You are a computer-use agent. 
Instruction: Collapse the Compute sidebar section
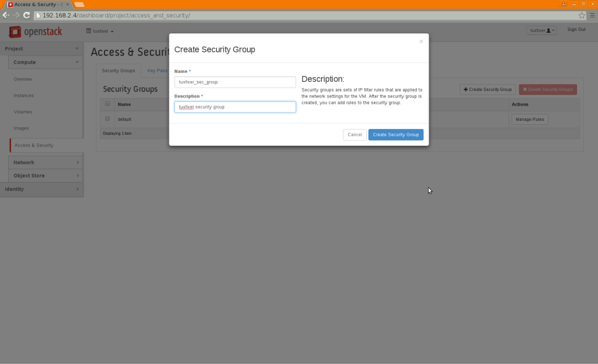click(x=41, y=62)
